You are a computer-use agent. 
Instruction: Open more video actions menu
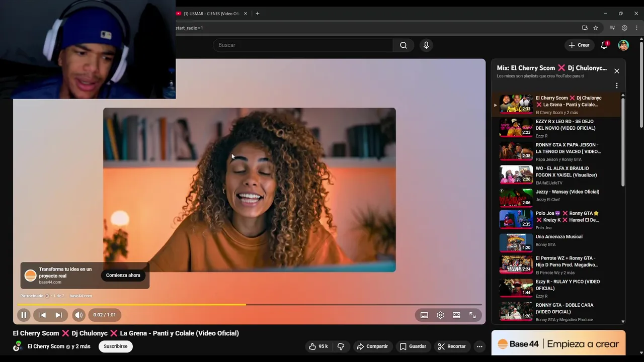pos(479,346)
